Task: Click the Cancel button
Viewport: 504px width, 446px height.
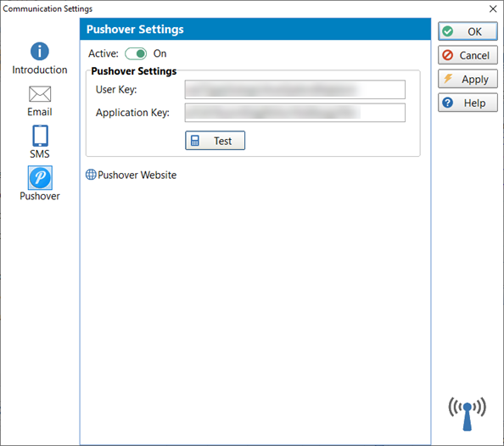Action: point(468,55)
